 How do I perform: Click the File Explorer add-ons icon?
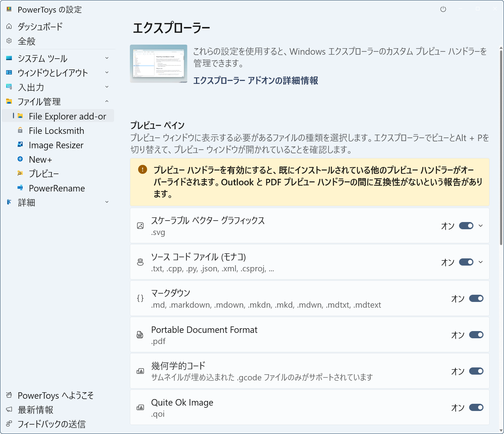(x=20, y=116)
